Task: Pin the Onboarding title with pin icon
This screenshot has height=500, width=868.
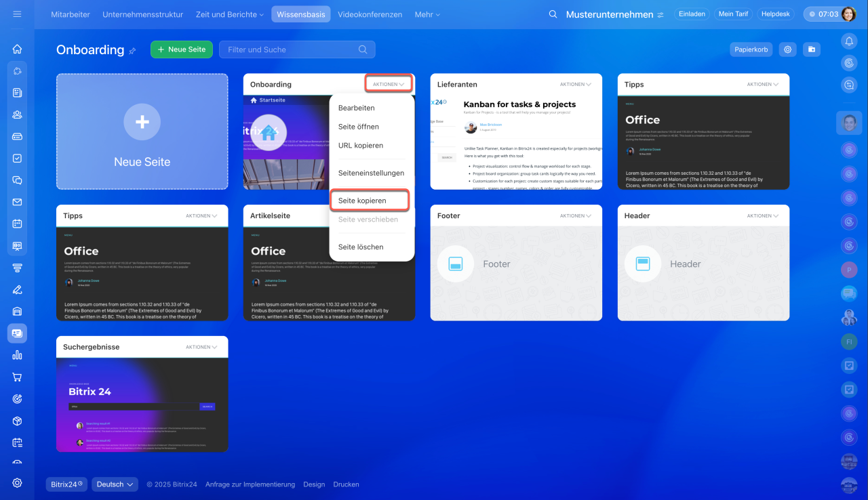Action: coord(132,51)
